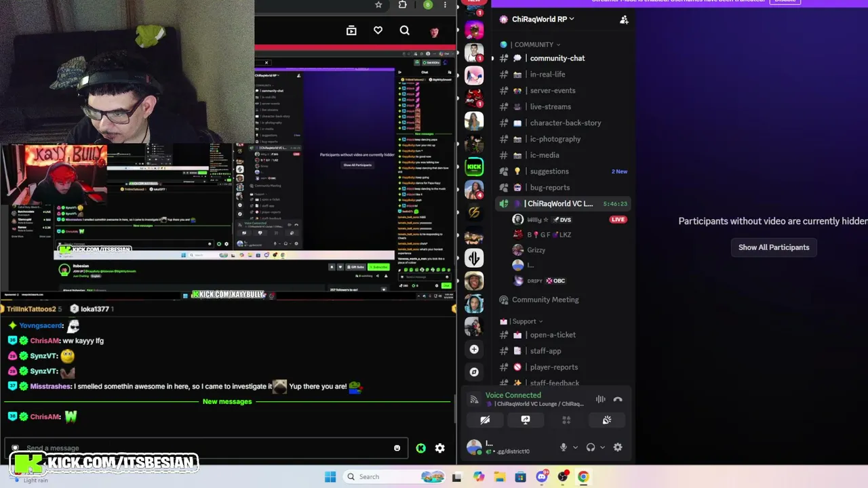Open the Chrome three-dot menu
This screenshot has width=868, height=488.
point(446,5)
